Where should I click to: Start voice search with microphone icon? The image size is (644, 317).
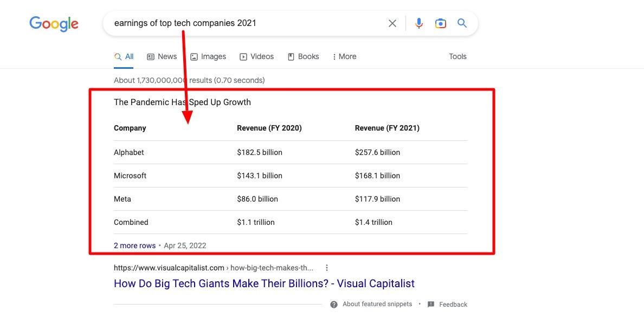point(418,23)
